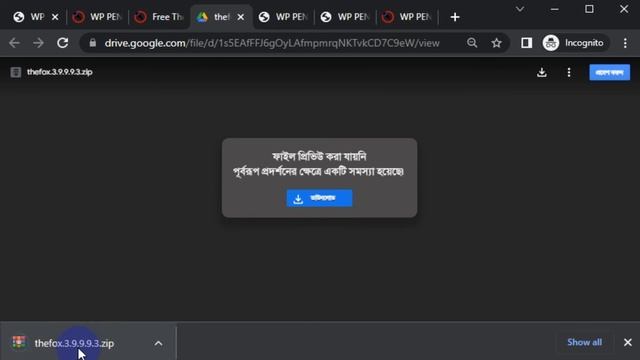
Task: Toggle the browser side panel icon
Action: (x=527, y=43)
